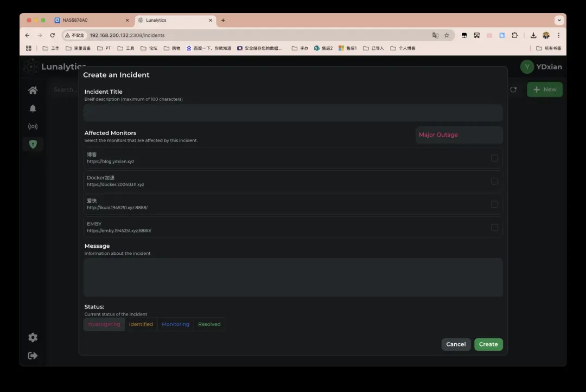Image resolution: width=586 pixels, height=392 pixels.
Task: Open settings gear icon in sidebar
Action: coord(33,337)
